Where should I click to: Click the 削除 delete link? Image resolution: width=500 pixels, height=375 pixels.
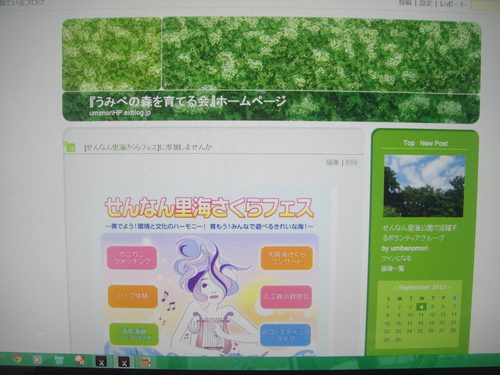[x=352, y=163]
